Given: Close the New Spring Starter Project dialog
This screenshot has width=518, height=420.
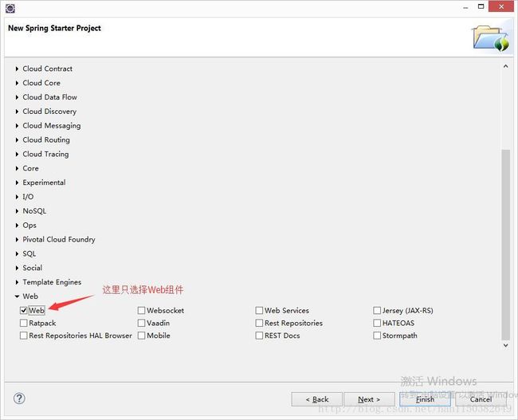Looking at the screenshot, I should tap(501, 6).
